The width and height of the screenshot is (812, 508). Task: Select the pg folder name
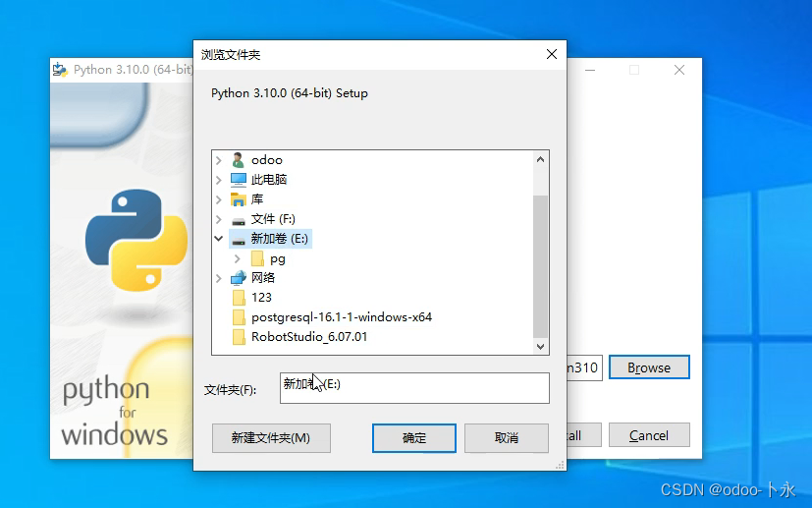click(x=278, y=258)
